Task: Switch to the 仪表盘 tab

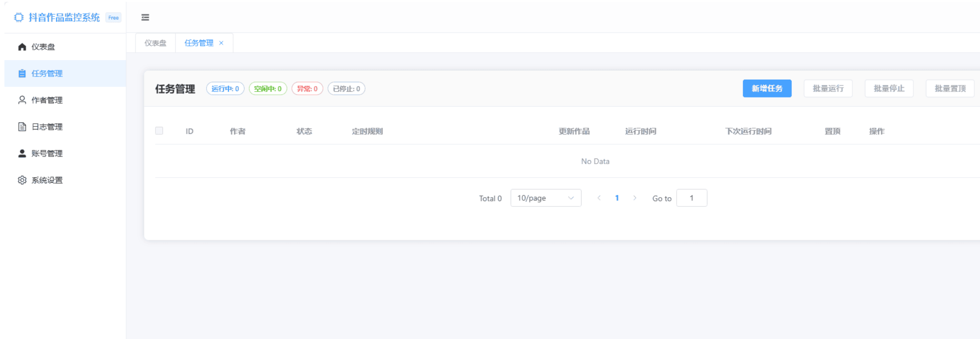Action: (x=155, y=43)
